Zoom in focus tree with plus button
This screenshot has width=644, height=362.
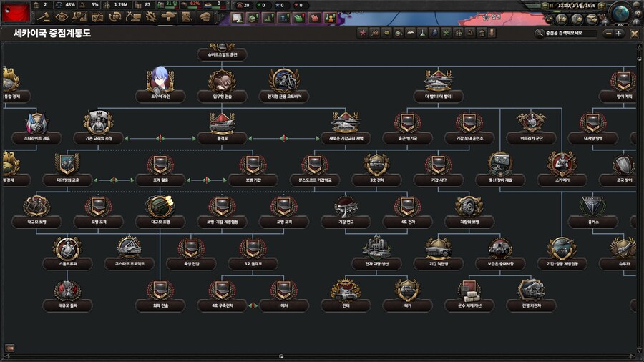pos(618,33)
